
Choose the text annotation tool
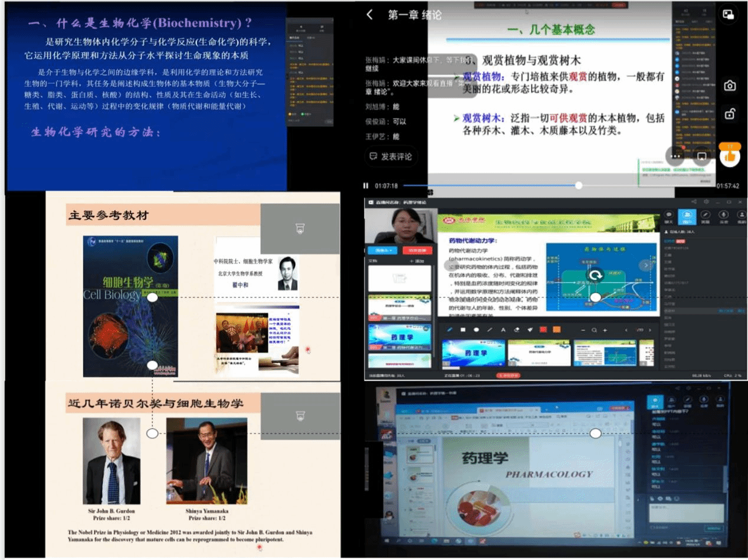[503, 330]
